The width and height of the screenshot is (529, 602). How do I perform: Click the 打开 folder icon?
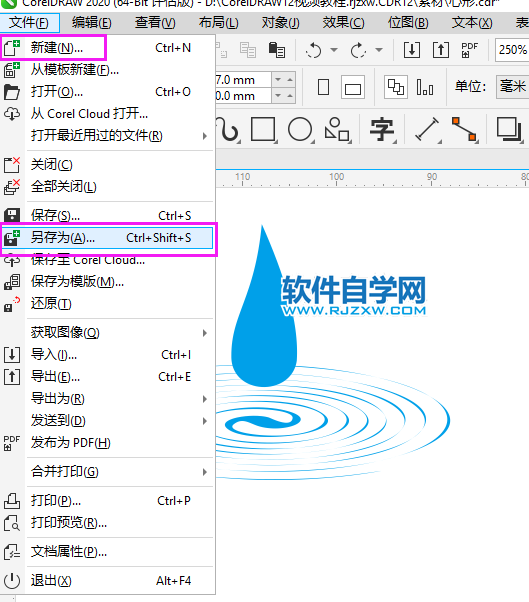coord(12,92)
